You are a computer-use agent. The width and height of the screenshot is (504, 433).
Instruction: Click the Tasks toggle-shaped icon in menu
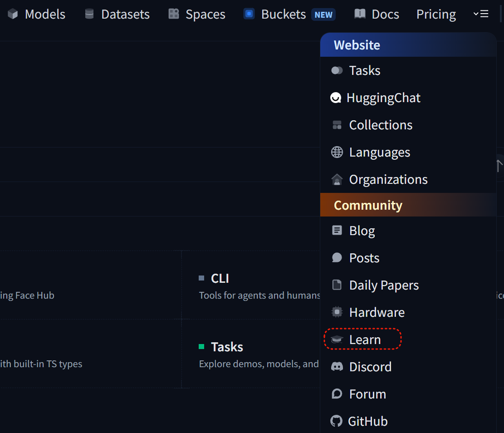tap(337, 70)
